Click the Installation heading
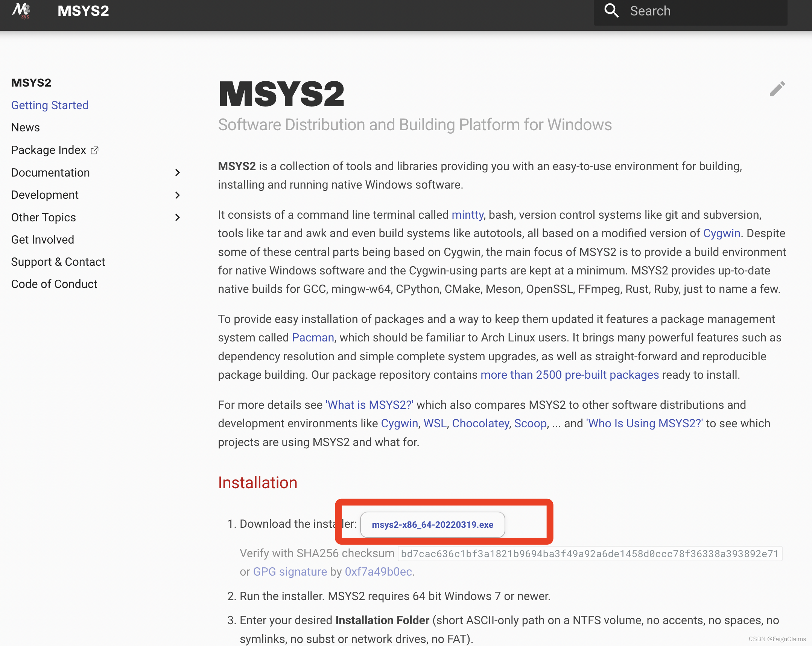Viewport: 812px width, 646px height. [258, 483]
